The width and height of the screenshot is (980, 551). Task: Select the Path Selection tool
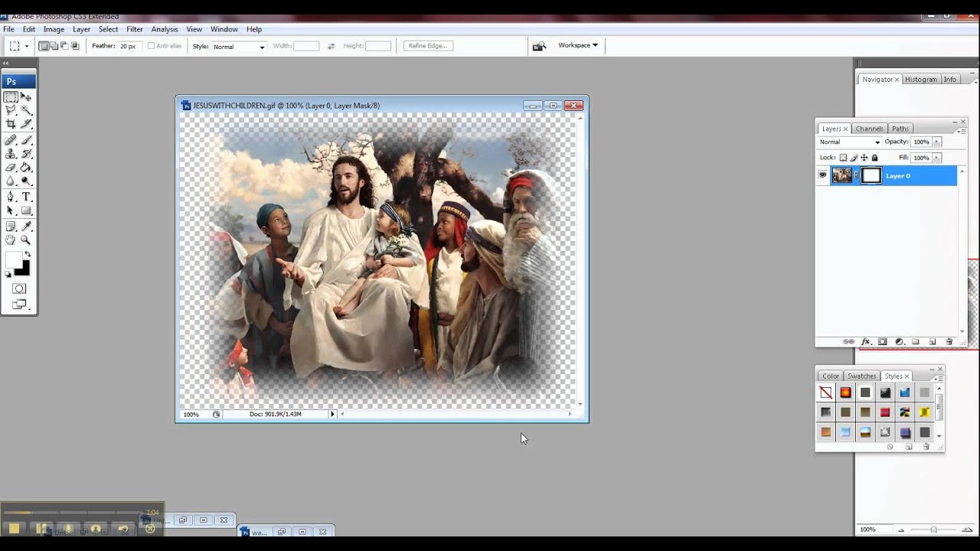[11, 210]
